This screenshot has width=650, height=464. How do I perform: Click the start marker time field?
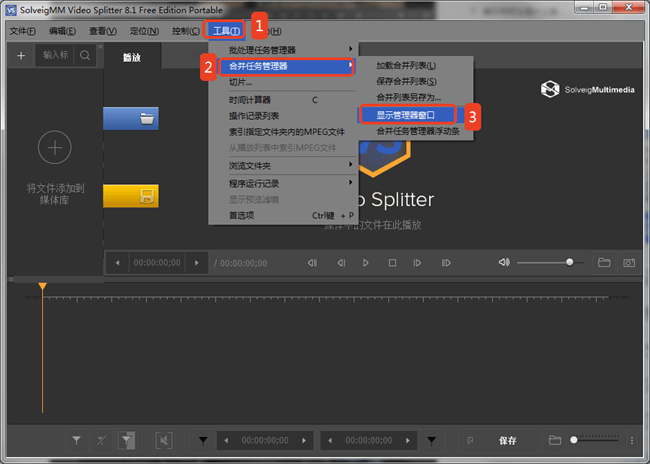click(265, 440)
